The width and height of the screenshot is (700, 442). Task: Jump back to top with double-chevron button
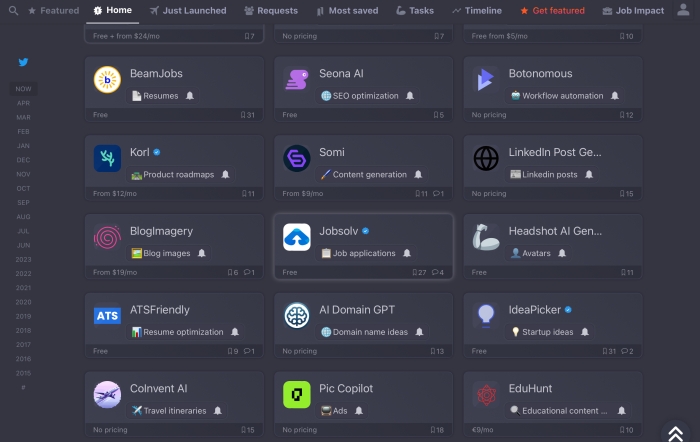pos(675,433)
